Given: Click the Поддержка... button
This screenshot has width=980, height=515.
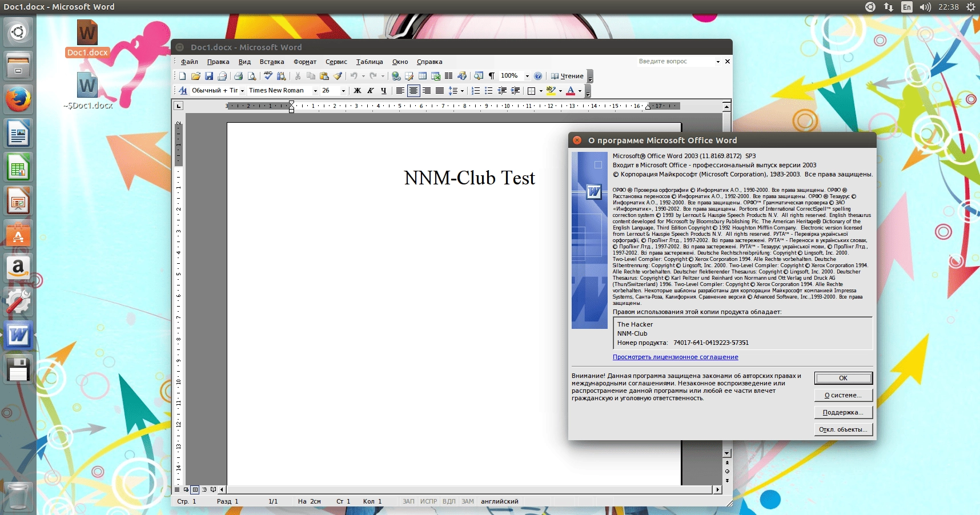Looking at the screenshot, I should click(x=843, y=412).
